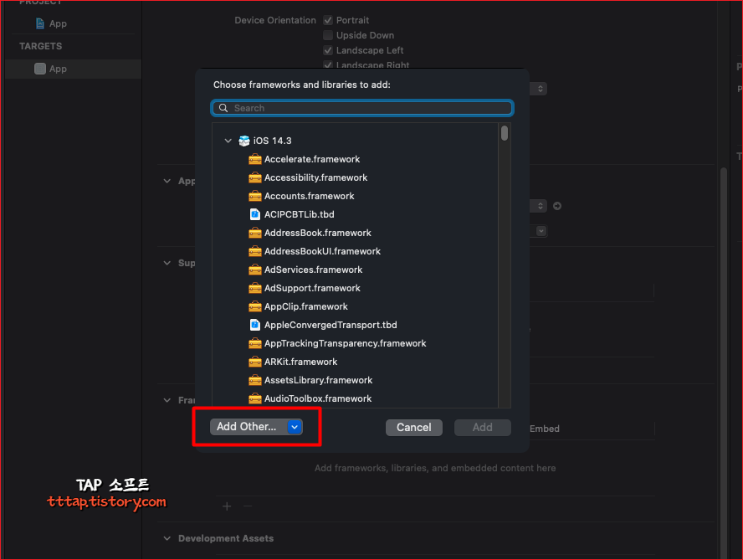
Task: Click the AddressBookUI.framework toolbox icon
Action: pos(255,251)
